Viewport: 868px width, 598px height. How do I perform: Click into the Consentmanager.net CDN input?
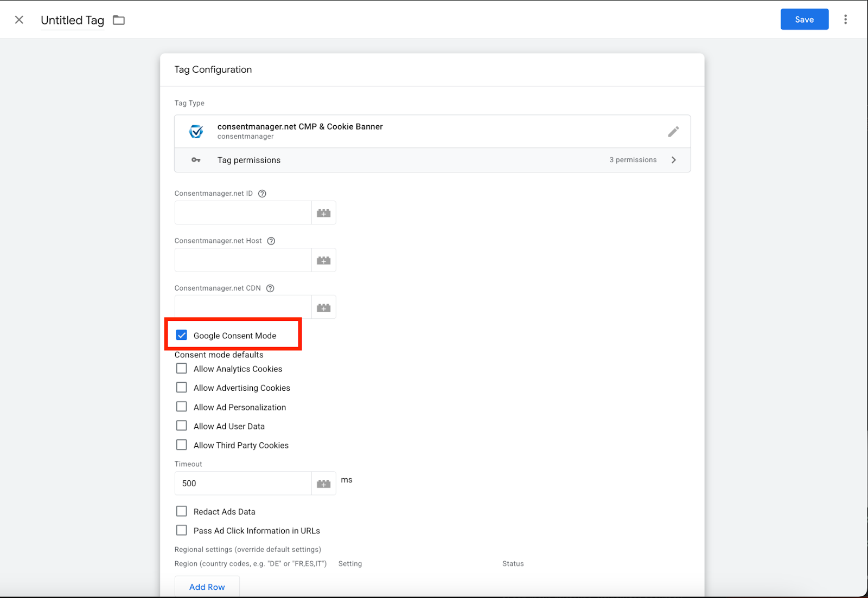click(243, 307)
